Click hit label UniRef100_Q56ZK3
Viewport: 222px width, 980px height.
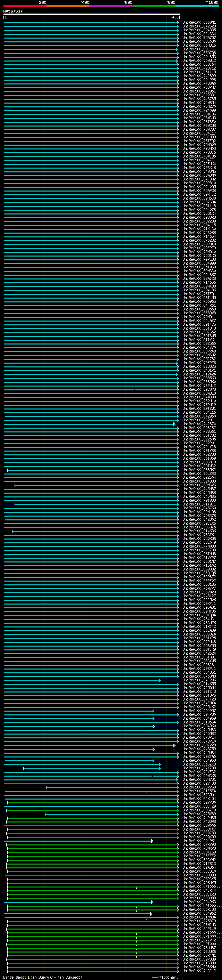(x=199, y=764)
